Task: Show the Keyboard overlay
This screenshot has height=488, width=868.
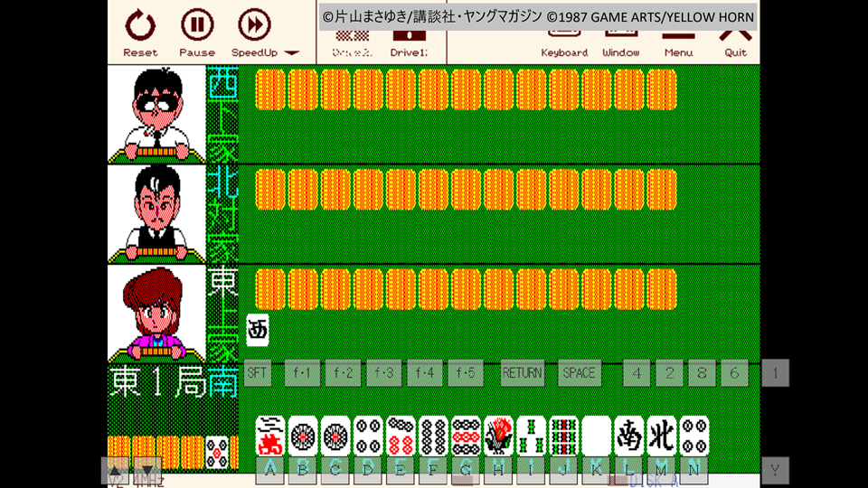Action: point(564,42)
